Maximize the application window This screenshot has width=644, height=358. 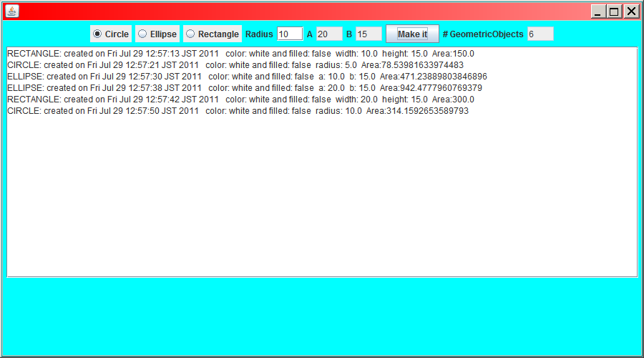click(x=615, y=11)
